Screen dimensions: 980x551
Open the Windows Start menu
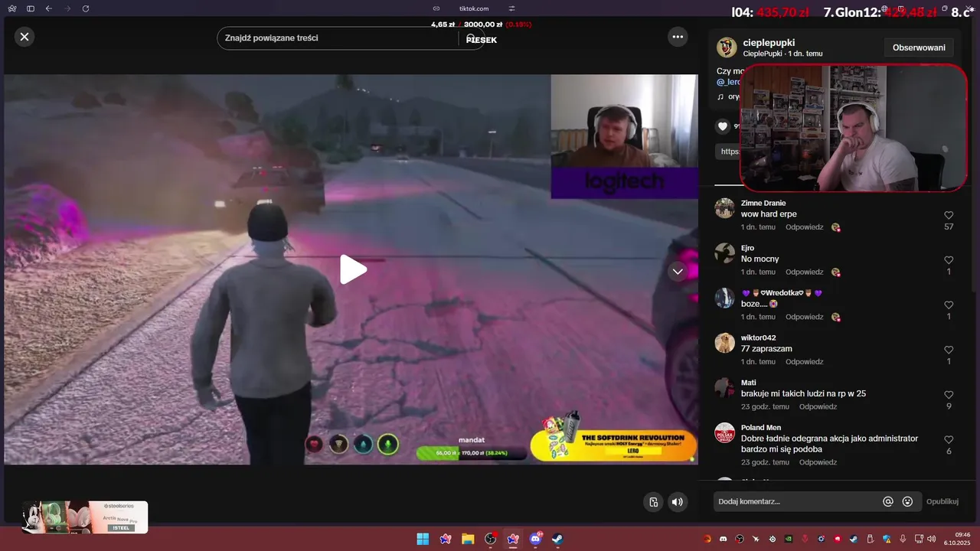tap(423, 539)
